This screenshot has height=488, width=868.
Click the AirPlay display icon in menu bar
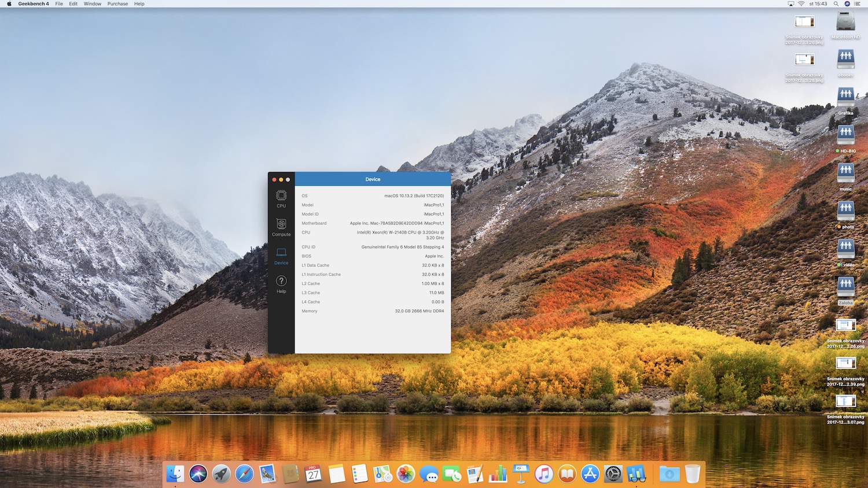pos(791,3)
